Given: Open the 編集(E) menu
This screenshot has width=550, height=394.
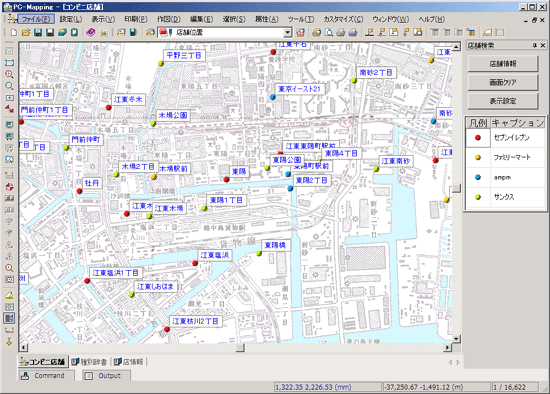Looking at the screenshot, I should (x=201, y=19).
